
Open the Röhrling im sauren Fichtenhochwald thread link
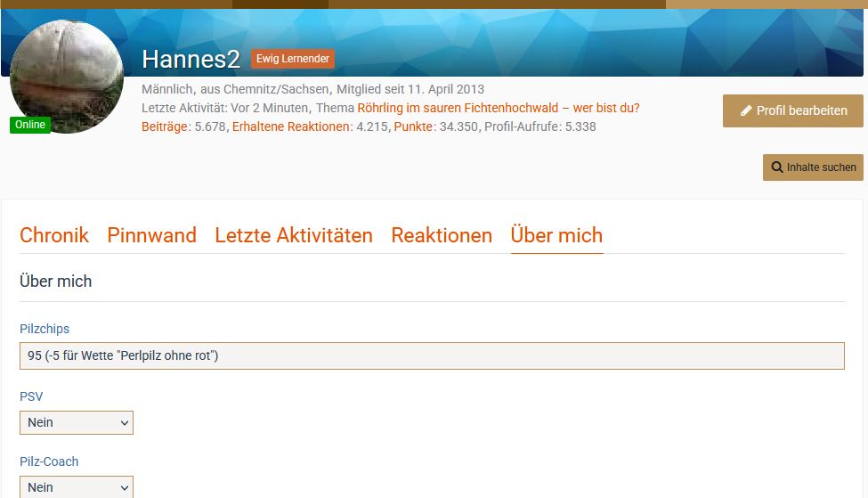(x=499, y=108)
